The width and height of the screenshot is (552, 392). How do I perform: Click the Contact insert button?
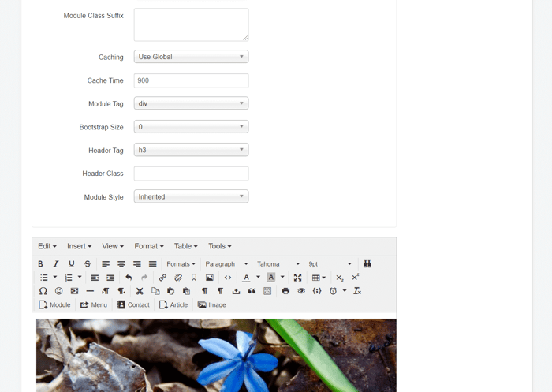(x=133, y=304)
